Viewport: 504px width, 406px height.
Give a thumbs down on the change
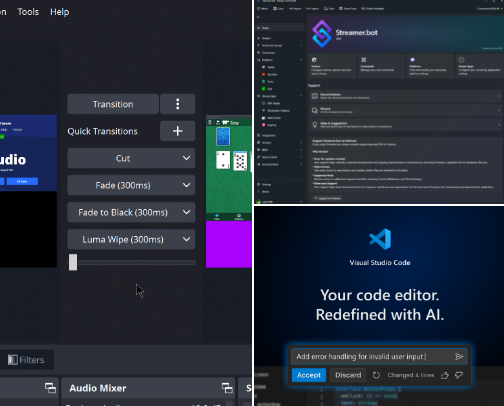coord(459,375)
